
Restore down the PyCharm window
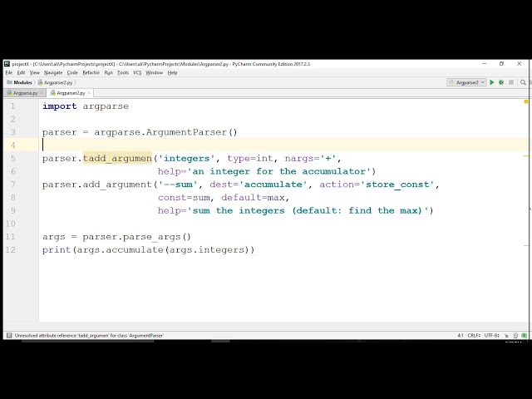coord(501,64)
